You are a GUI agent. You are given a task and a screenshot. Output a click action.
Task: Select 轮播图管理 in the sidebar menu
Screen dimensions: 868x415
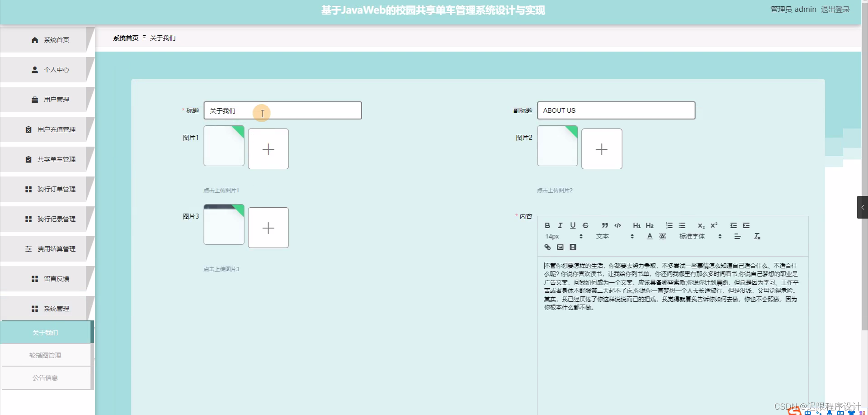point(45,355)
